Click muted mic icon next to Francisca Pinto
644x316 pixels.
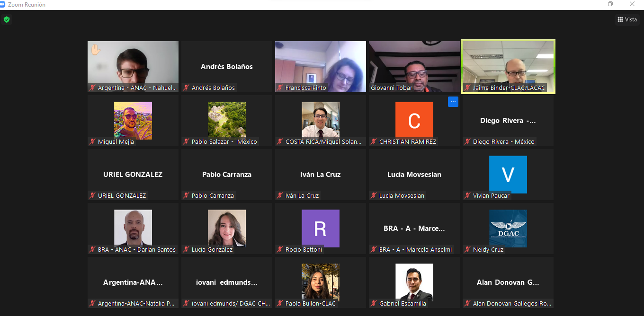click(280, 88)
